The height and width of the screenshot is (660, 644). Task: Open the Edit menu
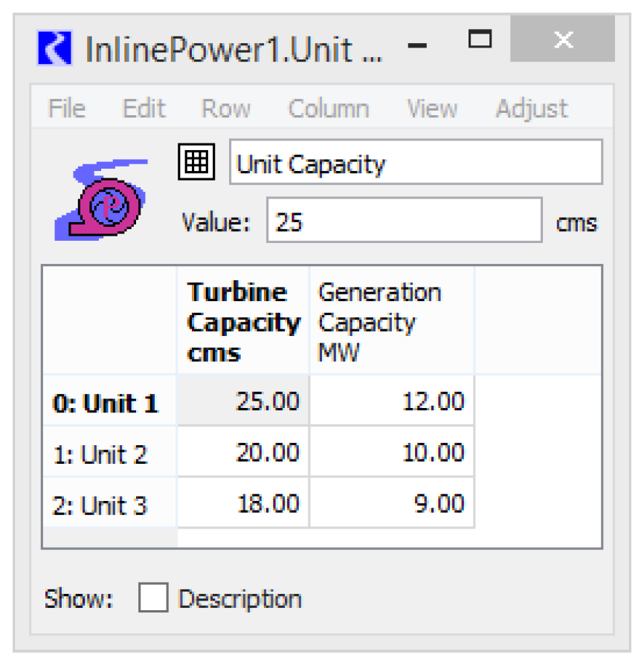click(144, 109)
